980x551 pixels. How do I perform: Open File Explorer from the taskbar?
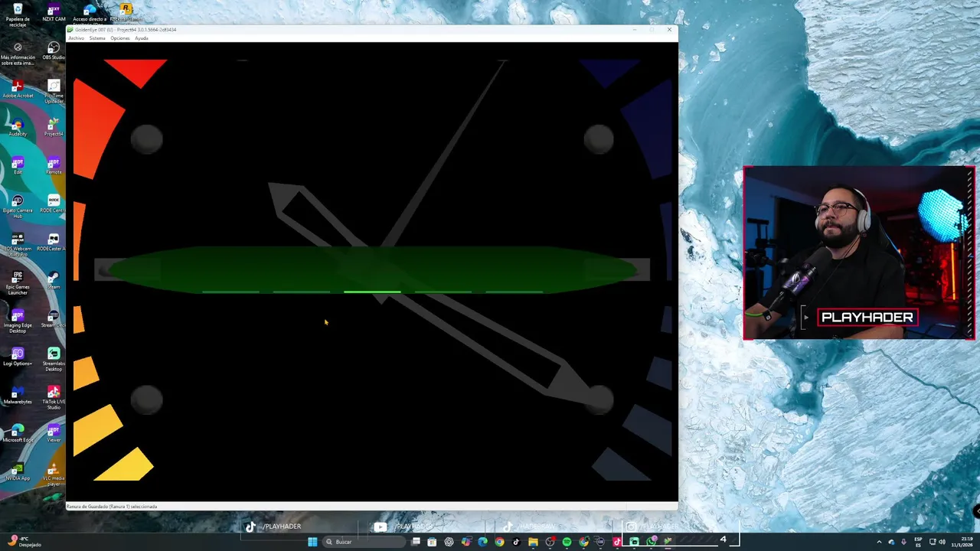[533, 542]
